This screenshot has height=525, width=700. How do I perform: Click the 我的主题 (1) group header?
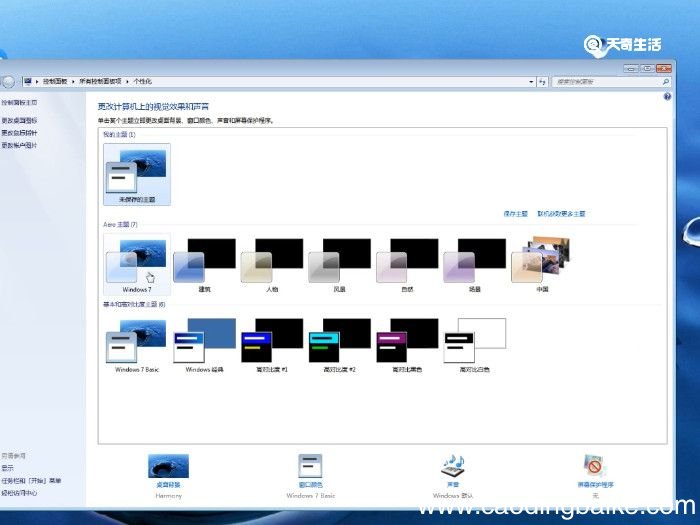coord(119,134)
